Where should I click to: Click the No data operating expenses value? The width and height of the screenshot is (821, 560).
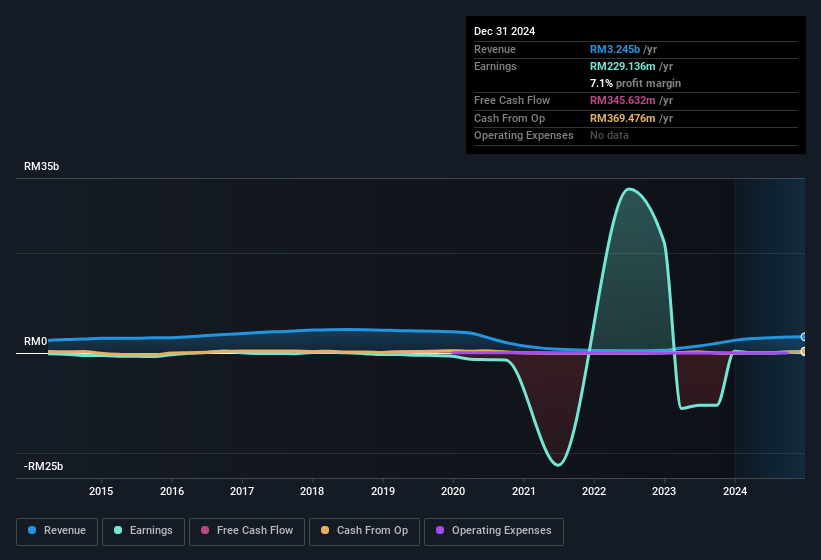coord(609,136)
